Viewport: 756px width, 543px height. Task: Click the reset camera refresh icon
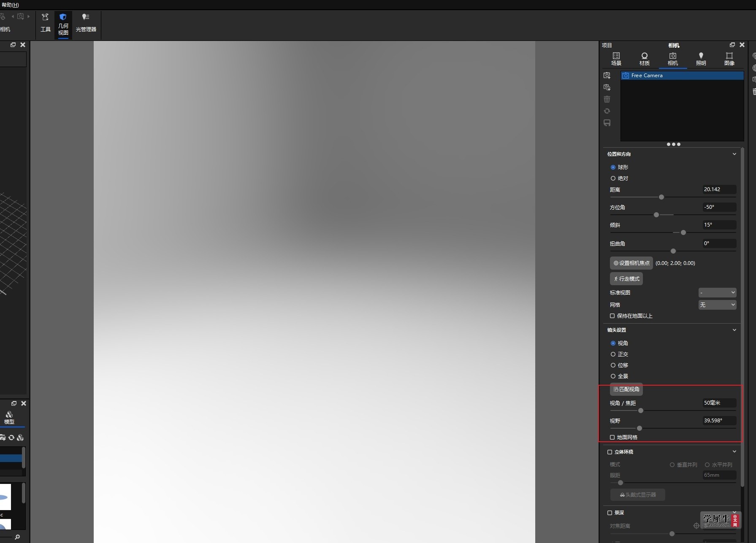(607, 111)
